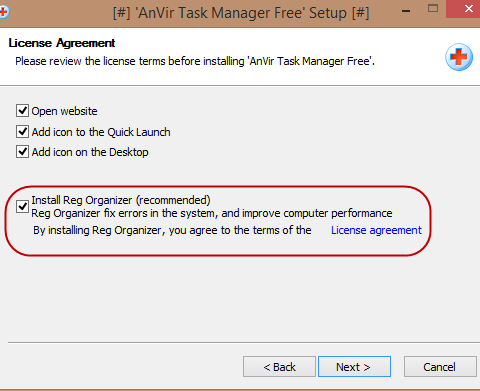
Task: Click the 'AnVir Task Manager Free' Setup title text
Action: pos(241,13)
